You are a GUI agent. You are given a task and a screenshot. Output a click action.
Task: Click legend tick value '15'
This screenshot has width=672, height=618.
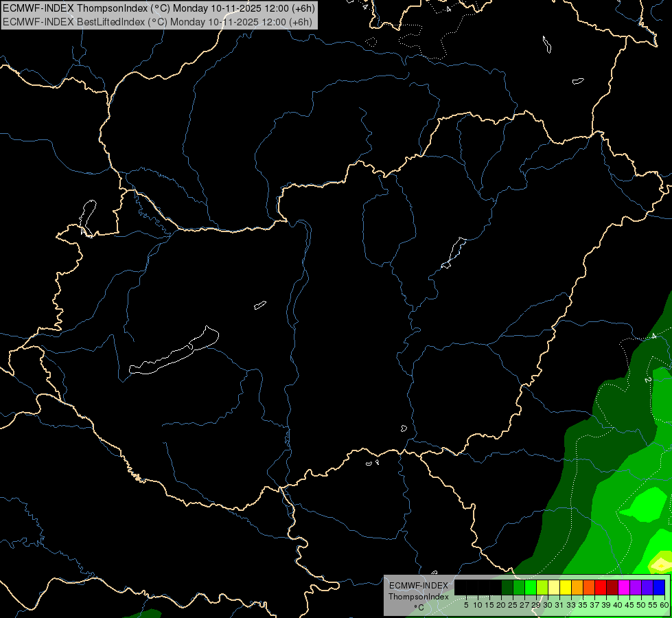point(489,605)
